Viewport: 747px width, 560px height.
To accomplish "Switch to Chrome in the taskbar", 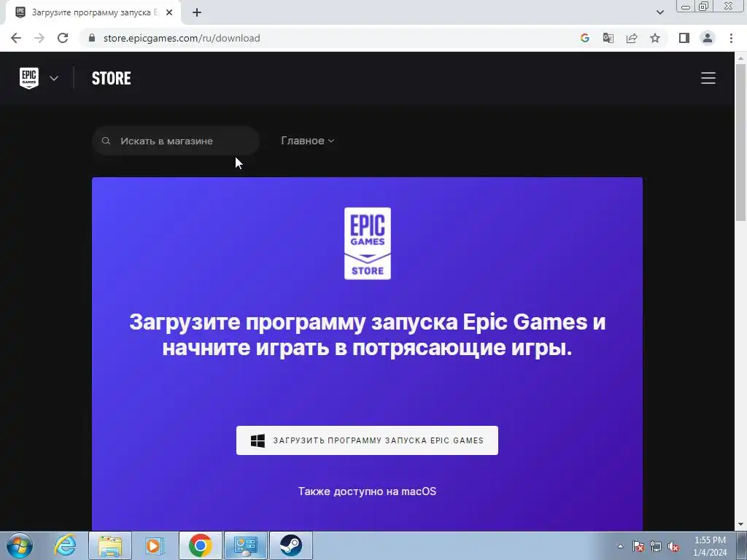I will (200, 545).
